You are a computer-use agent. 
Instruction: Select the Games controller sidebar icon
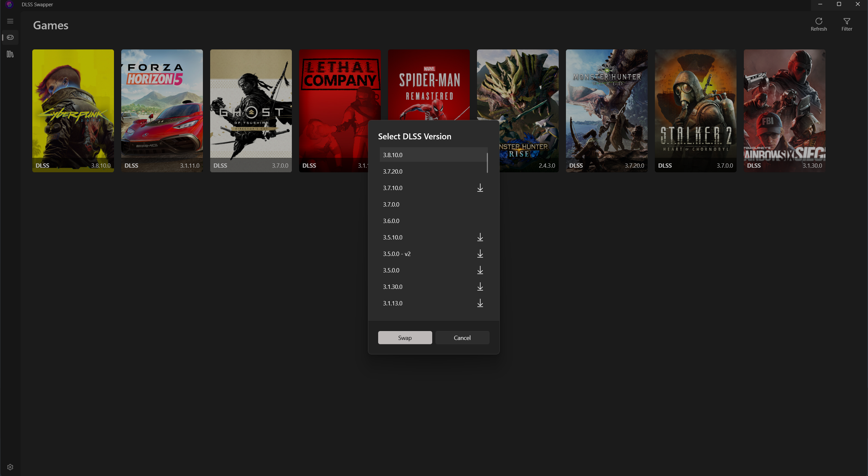click(10, 38)
